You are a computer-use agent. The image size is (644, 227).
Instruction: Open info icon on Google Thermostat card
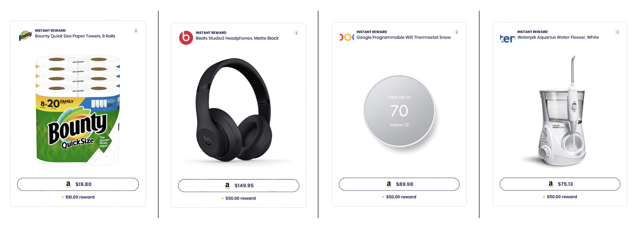coord(457,32)
